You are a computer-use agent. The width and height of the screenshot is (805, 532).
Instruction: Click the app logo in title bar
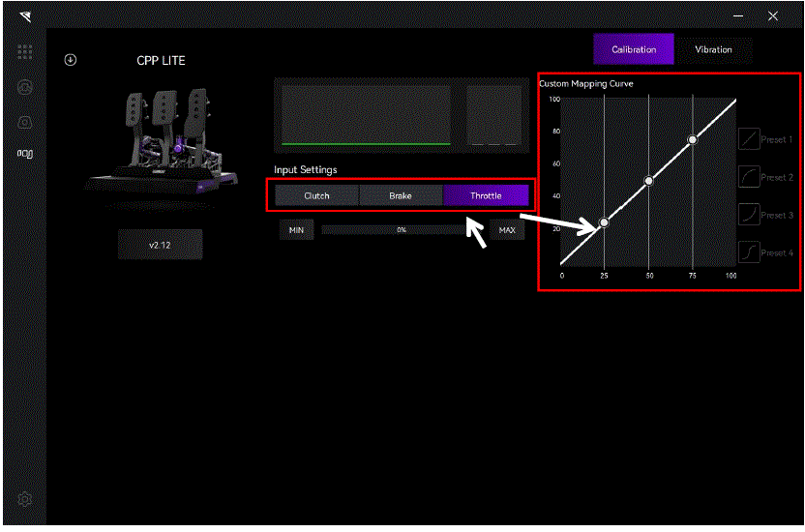(x=25, y=17)
